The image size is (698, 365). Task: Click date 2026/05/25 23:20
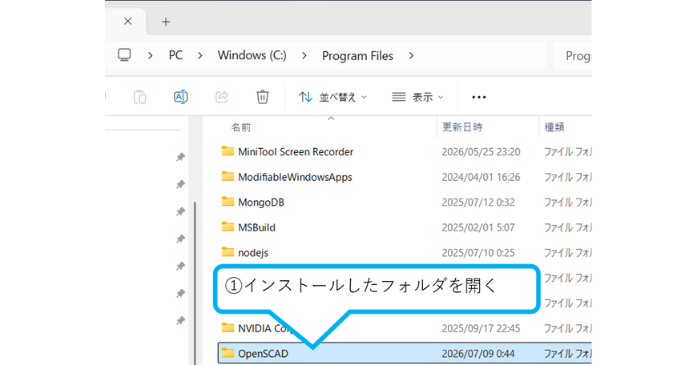click(481, 152)
